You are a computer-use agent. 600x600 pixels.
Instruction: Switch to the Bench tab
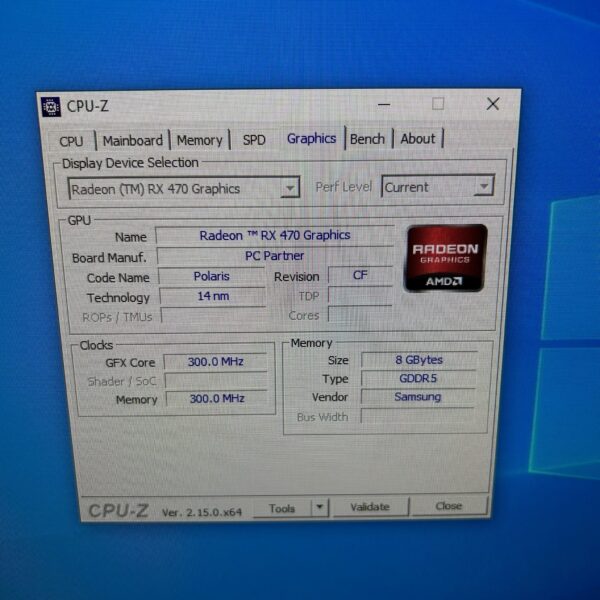tap(367, 139)
